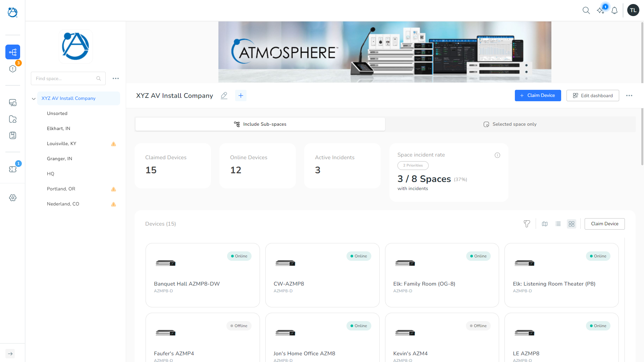The width and height of the screenshot is (644, 362).
Task: Open the three-dot menu beside Find space
Action: point(116,78)
